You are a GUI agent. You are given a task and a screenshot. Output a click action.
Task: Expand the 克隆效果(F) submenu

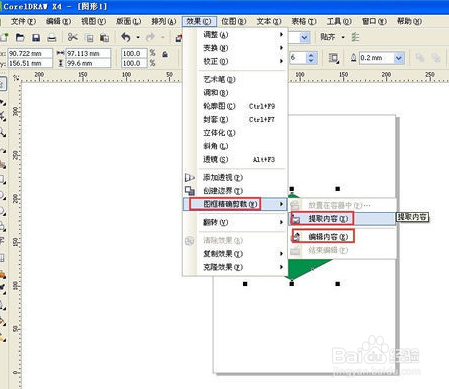point(235,267)
